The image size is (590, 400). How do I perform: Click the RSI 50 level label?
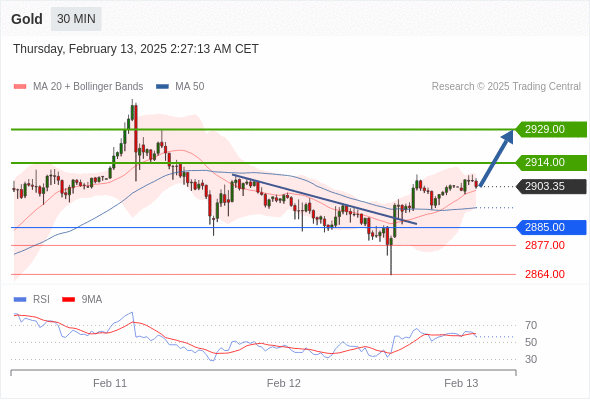tap(531, 342)
